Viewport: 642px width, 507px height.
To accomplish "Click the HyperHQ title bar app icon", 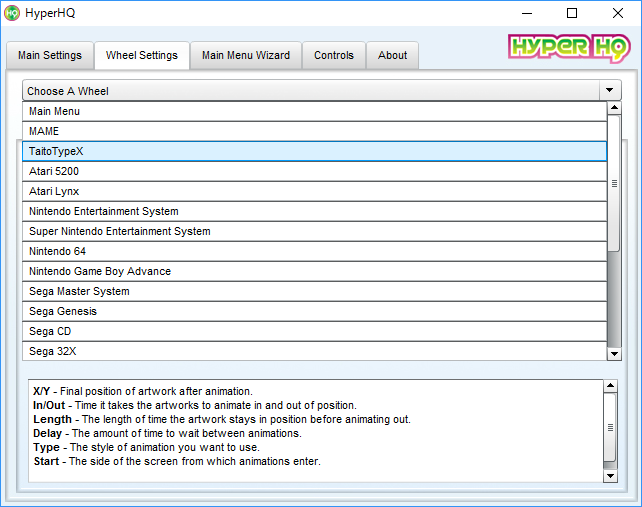I will click(x=12, y=13).
